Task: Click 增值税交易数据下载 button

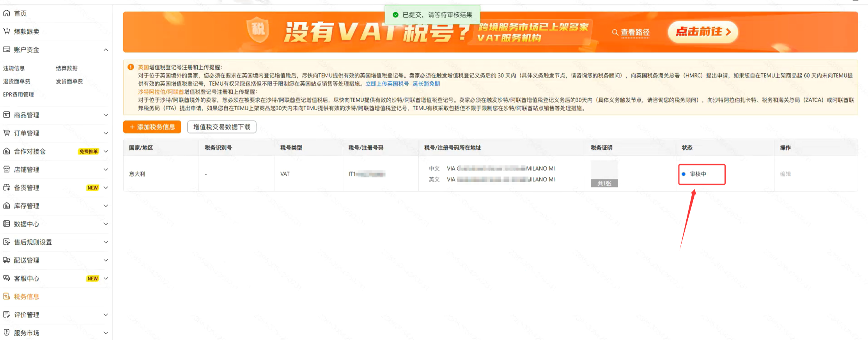Action: click(221, 127)
